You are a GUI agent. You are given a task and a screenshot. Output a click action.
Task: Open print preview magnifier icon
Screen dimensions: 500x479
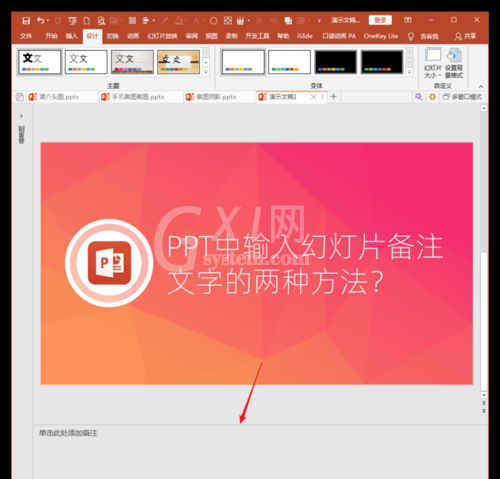point(101,21)
